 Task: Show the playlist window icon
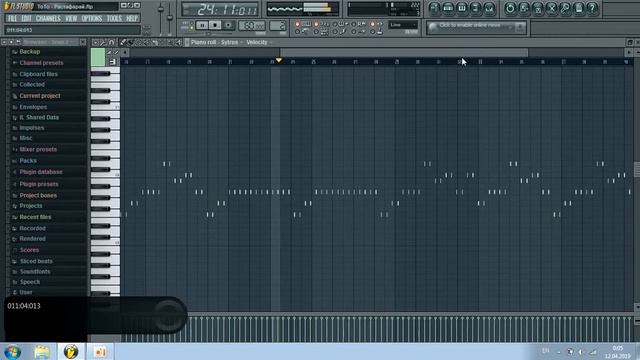coord(434,8)
